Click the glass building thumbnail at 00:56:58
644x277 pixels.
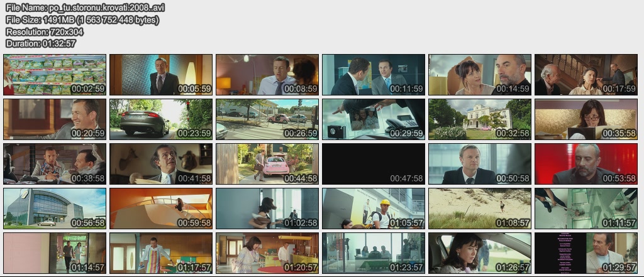[54, 209]
